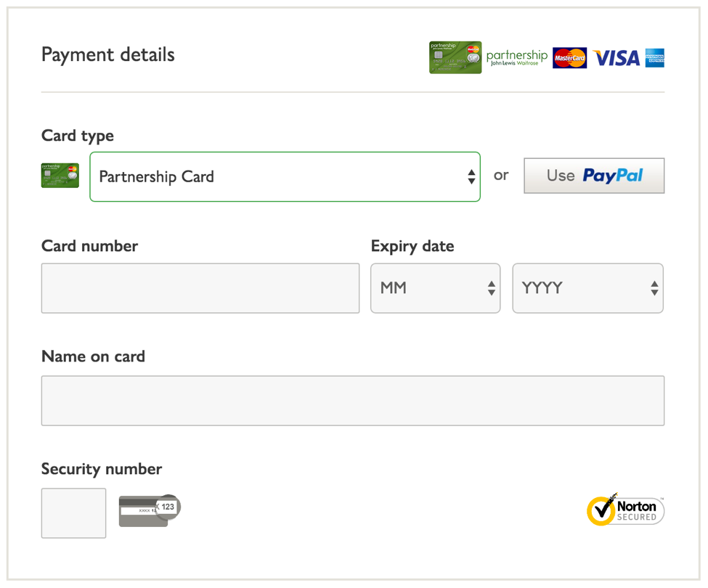Select the Security number input box
The height and width of the screenshot is (588, 708).
pyautogui.click(x=74, y=513)
